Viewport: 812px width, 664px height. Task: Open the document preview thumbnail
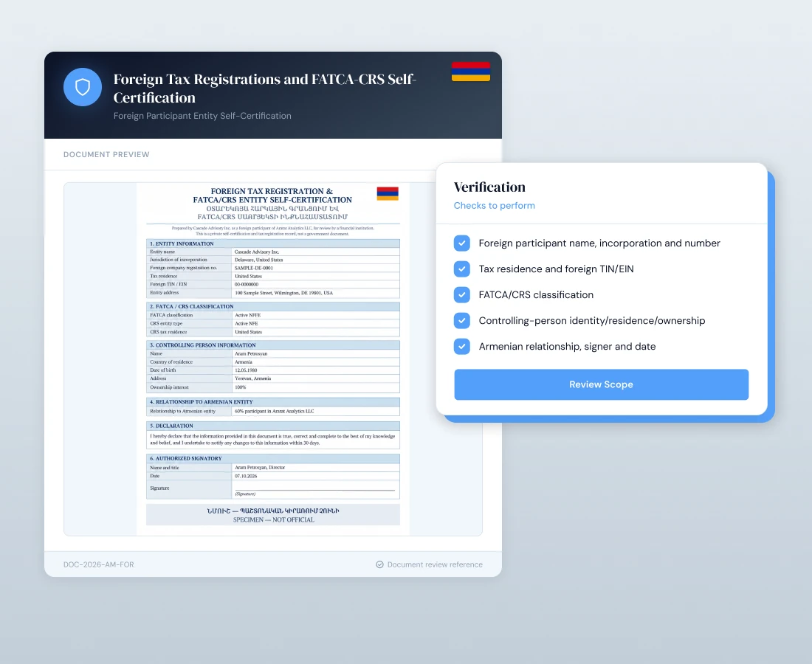point(273,359)
